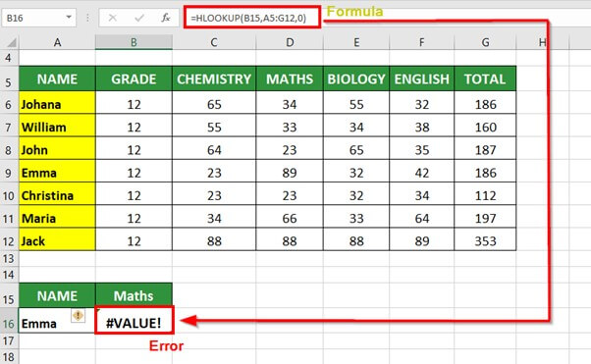Select the John name cell
The width and height of the screenshot is (591, 364).
[x=57, y=149]
